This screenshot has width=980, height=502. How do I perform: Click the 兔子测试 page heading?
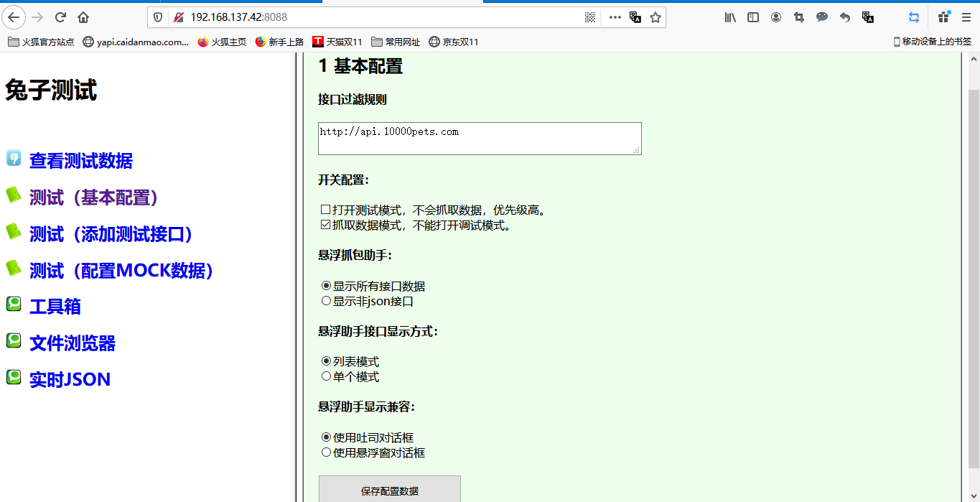pyautogui.click(x=51, y=90)
